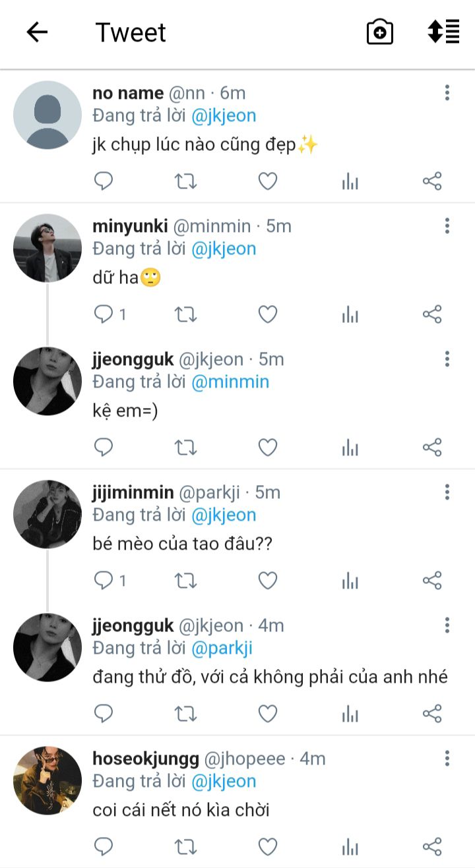Like no name's tweet
Image resolution: width=475 pixels, height=868 pixels.
click(x=267, y=181)
